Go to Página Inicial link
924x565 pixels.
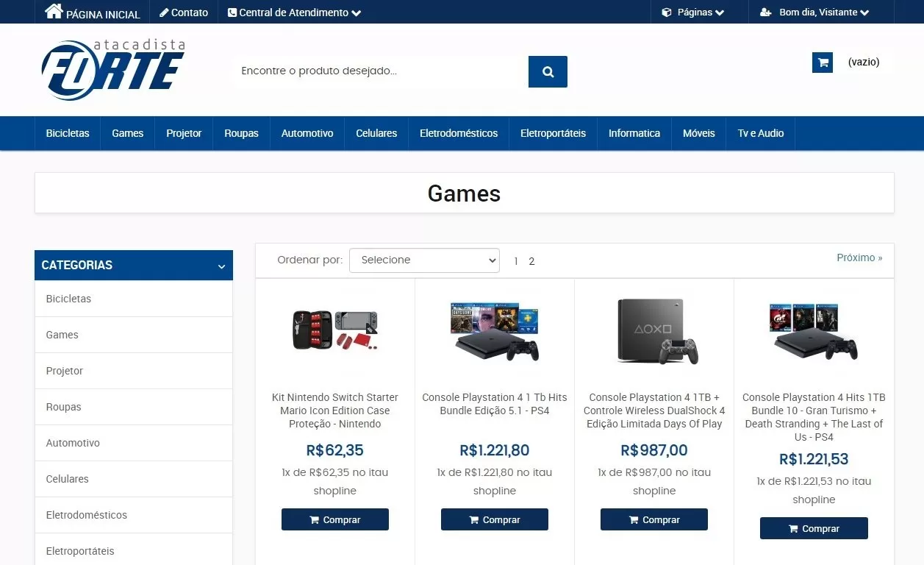tap(93, 13)
